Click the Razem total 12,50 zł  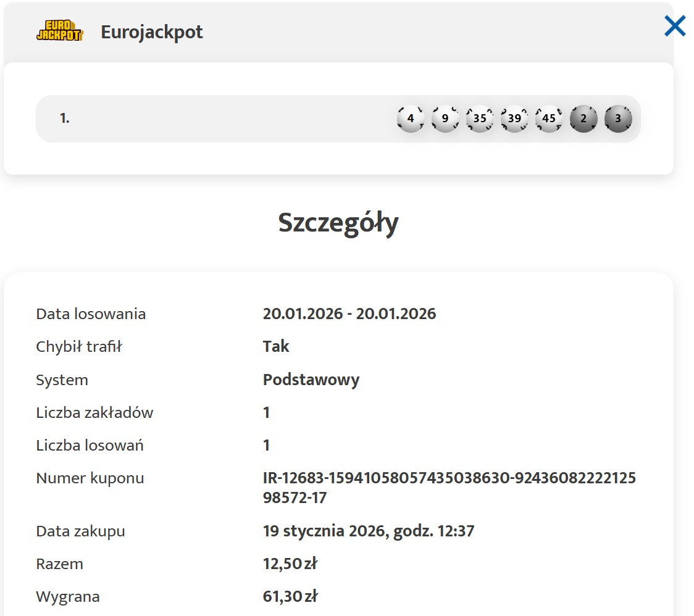pyautogui.click(x=290, y=564)
